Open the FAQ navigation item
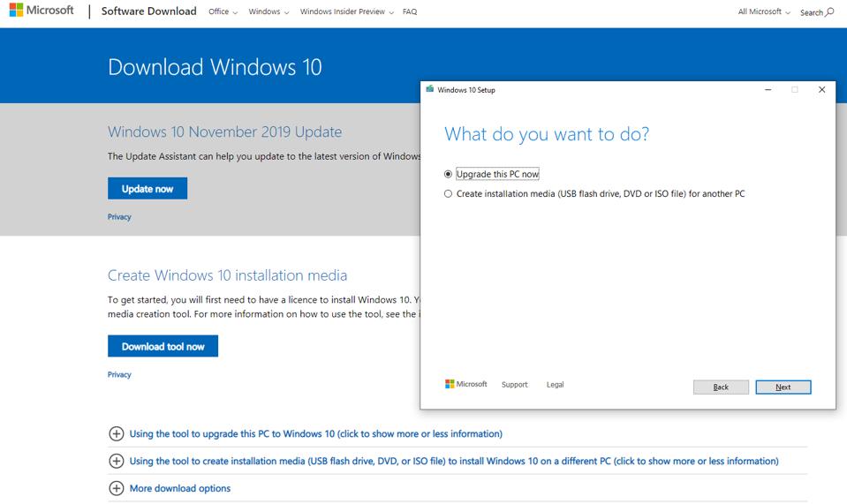847x504 pixels. (x=410, y=12)
